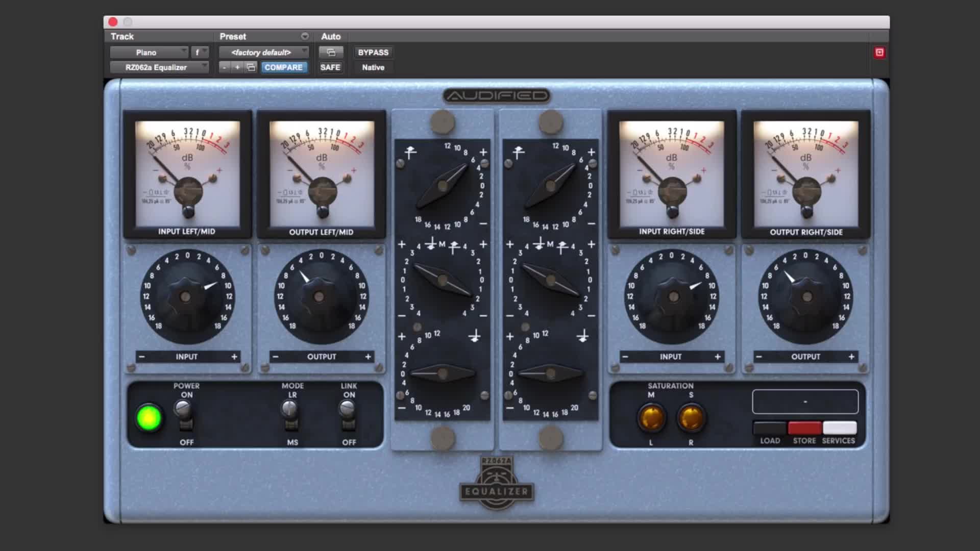Increase right OUTPUT with plus sign
Screen dimensions: 980x551
point(851,357)
